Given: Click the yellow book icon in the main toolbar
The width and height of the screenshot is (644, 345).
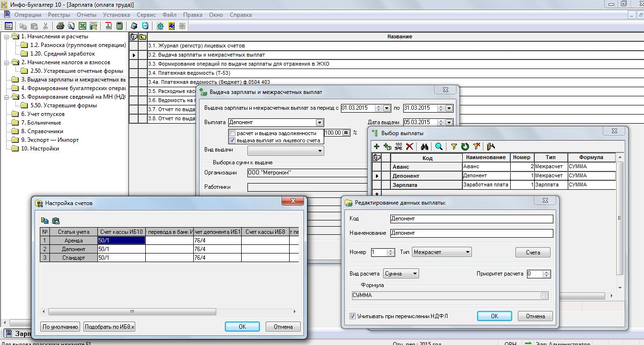Looking at the screenshot, I should click(x=171, y=26).
